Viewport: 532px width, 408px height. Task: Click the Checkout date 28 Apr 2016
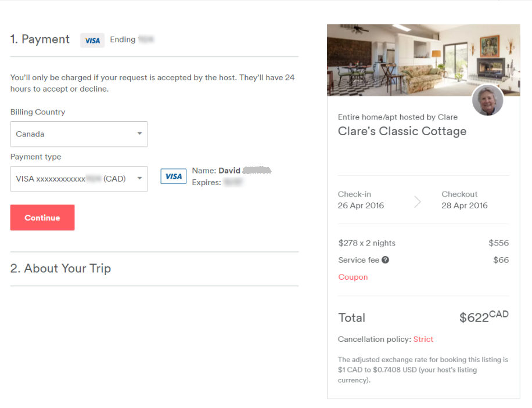[x=465, y=205]
